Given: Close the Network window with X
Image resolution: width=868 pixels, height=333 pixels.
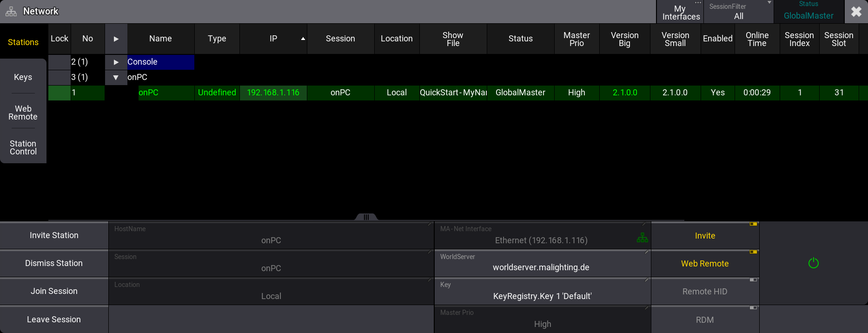Looking at the screenshot, I should [856, 12].
